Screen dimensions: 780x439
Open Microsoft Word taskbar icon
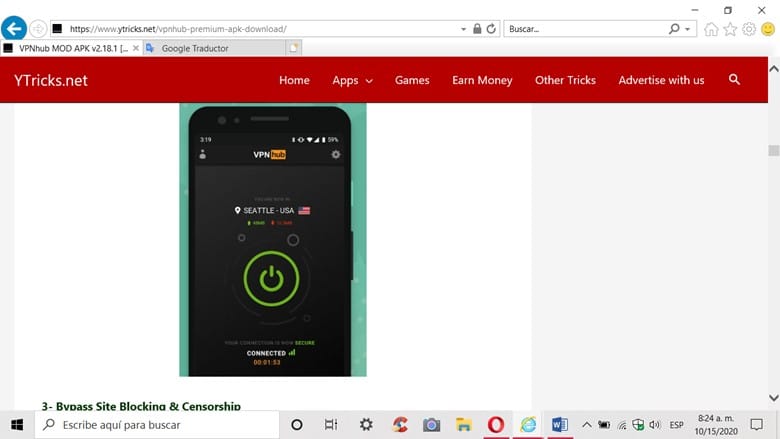click(560, 425)
